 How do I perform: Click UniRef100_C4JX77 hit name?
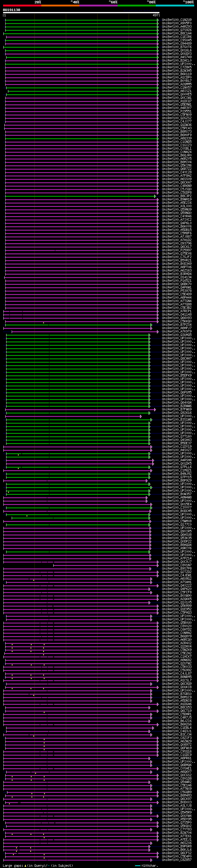point(177,121)
